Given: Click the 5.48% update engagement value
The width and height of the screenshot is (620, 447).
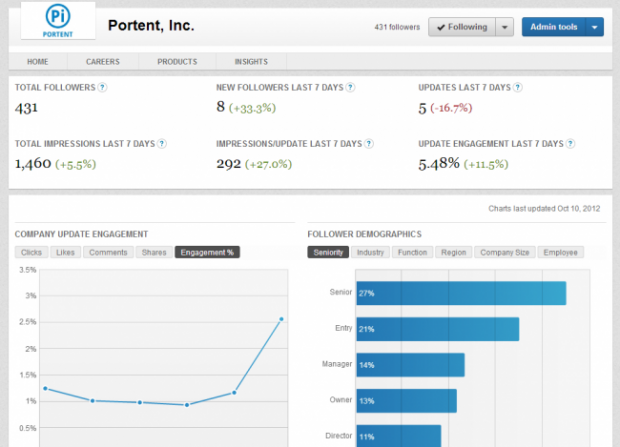Looking at the screenshot, I should pyautogui.click(x=439, y=163).
